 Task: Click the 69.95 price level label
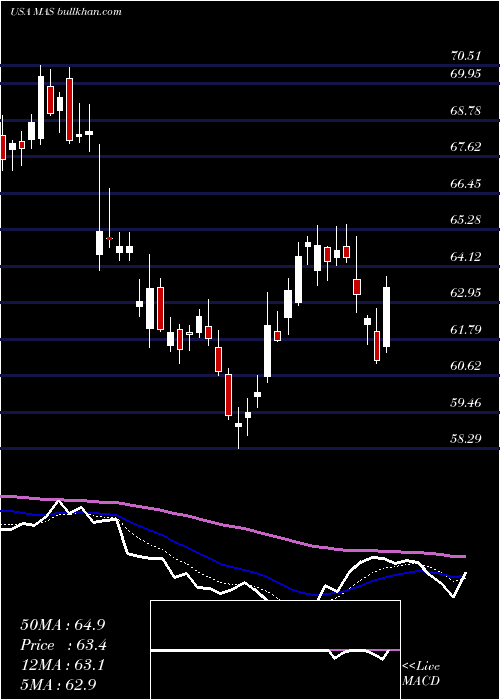[x=466, y=73]
